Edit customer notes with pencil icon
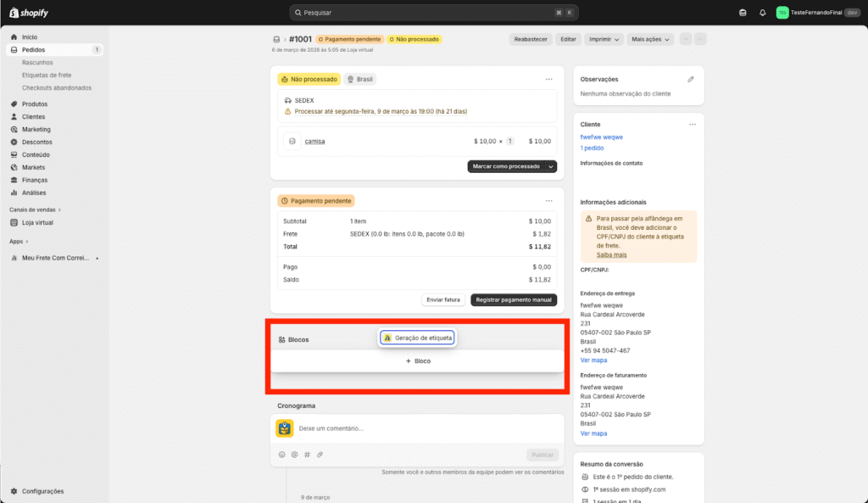868x503 pixels. click(x=691, y=79)
